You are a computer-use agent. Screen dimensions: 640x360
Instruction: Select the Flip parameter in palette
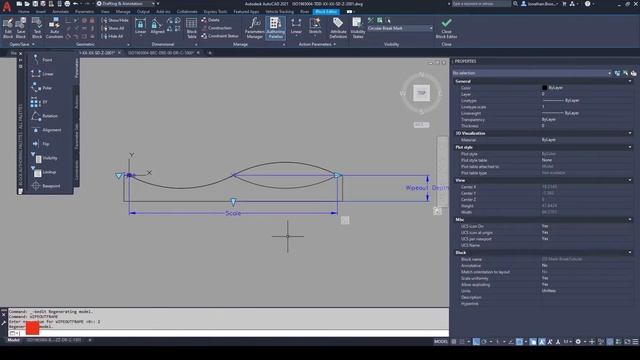pos(40,144)
